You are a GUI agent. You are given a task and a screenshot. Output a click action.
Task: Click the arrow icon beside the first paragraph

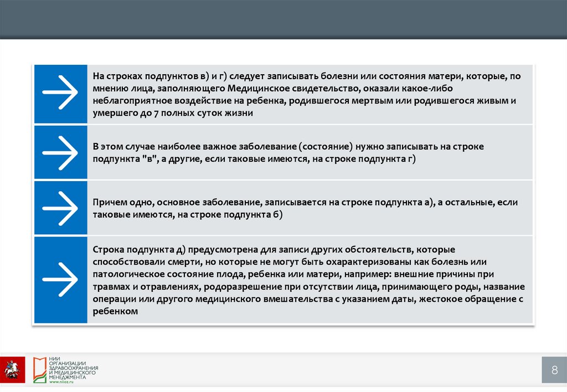click(x=60, y=94)
